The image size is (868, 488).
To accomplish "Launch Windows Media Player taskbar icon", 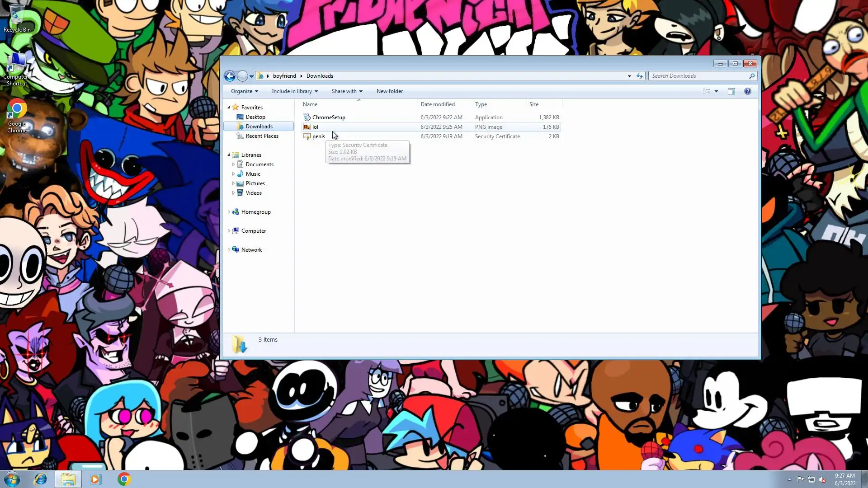I will [95, 479].
